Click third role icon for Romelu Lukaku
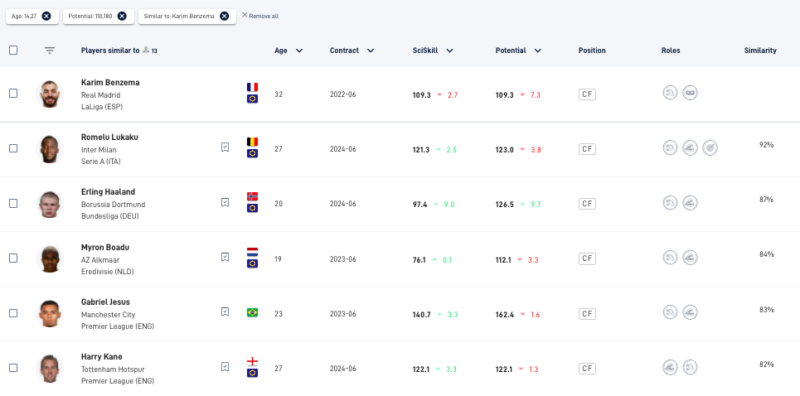This screenshot has height=396, width=800. pos(710,148)
